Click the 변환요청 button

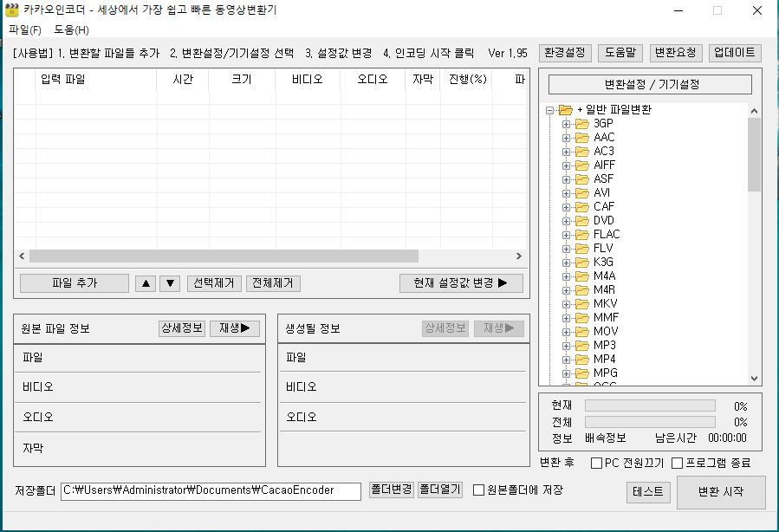coord(676,53)
